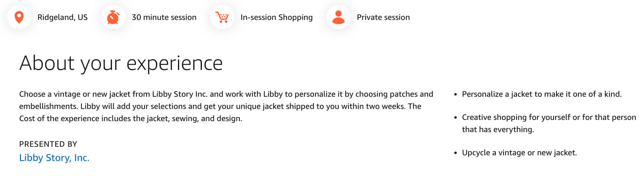This screenshot has height=176, width=644.
Task: Select the Ridgeland, US location label
Action: 62,17
